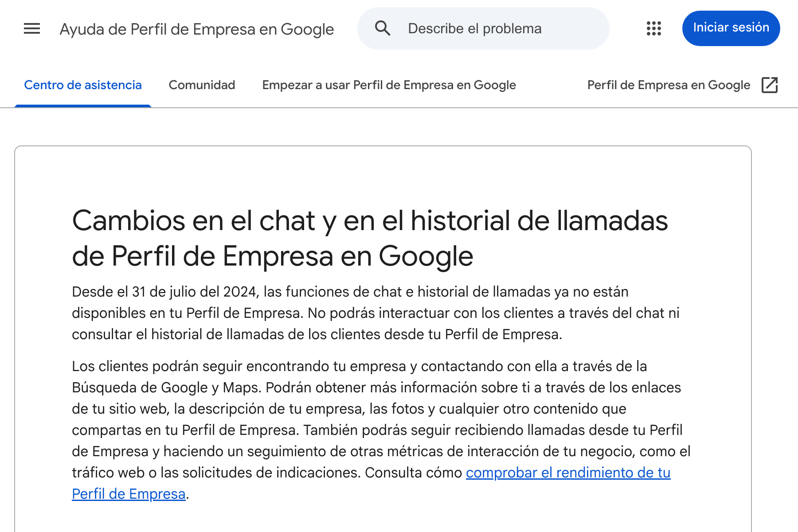Click the article heading 'Cambios en el chat'
This screenshot has height=532, width=798.
(370, 238)
